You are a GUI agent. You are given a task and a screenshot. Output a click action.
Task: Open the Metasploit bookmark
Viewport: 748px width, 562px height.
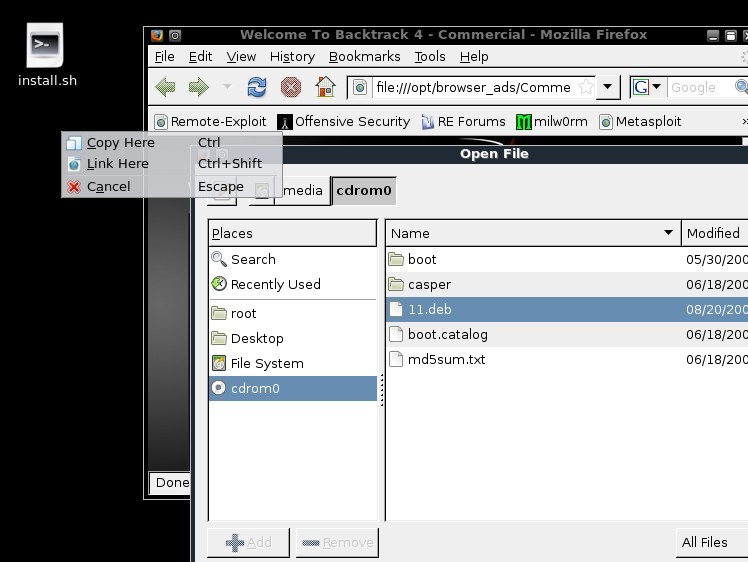pos(640,122)
